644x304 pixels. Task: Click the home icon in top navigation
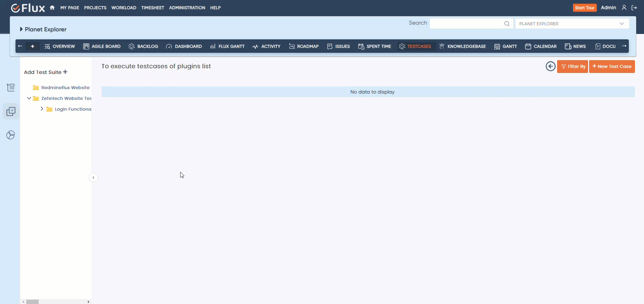52,8
